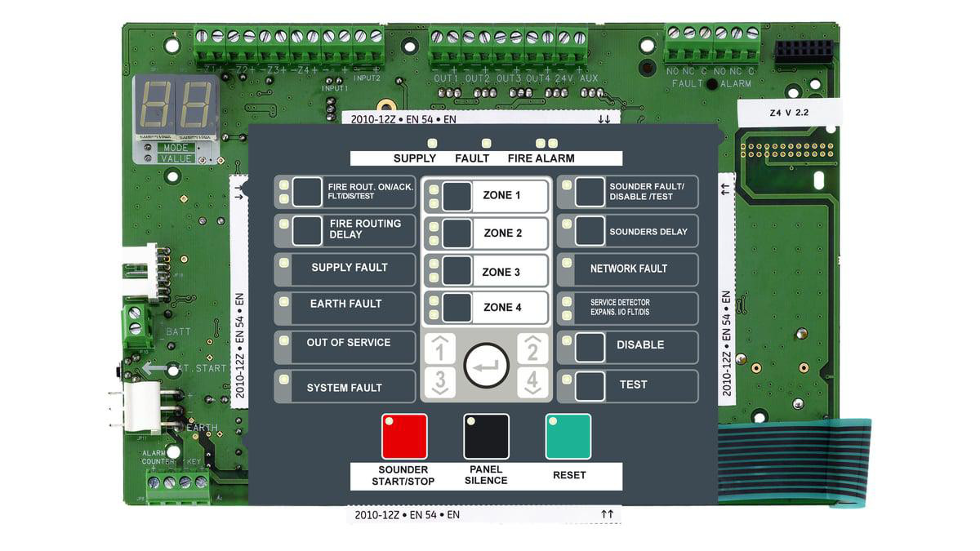Toggle the Zone 2 square button
This screenshot has width=980, height=551.
tap(457, 233)
